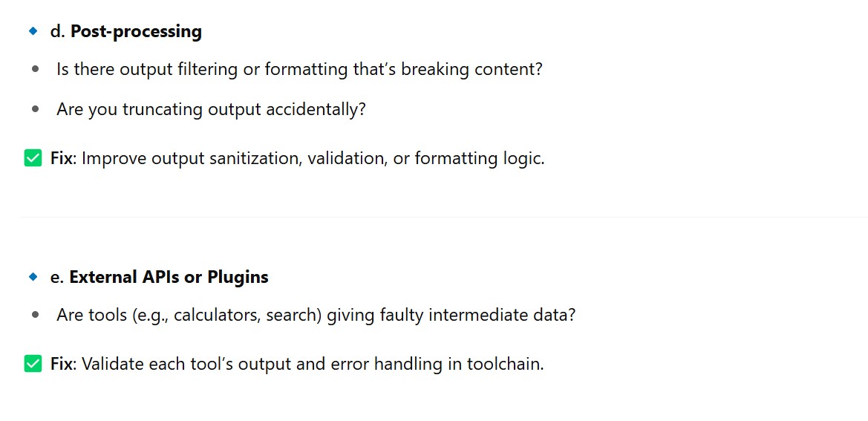Select the Post-processing heading
This screenshot has height=421, width=868.
pos(136,31)
